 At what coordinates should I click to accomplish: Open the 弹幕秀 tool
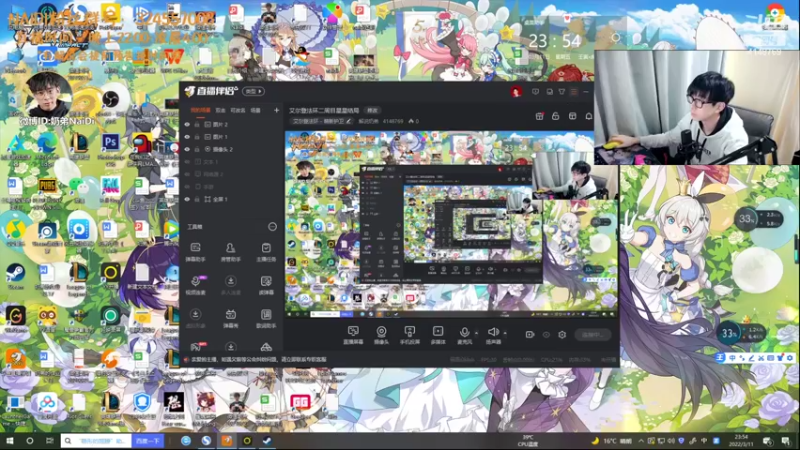231,318
